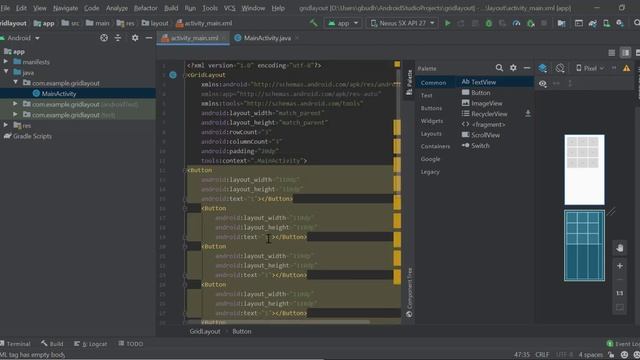Pick ScrollView from the palette
This screenshot has width=640, height=360.
click(480, 135)
